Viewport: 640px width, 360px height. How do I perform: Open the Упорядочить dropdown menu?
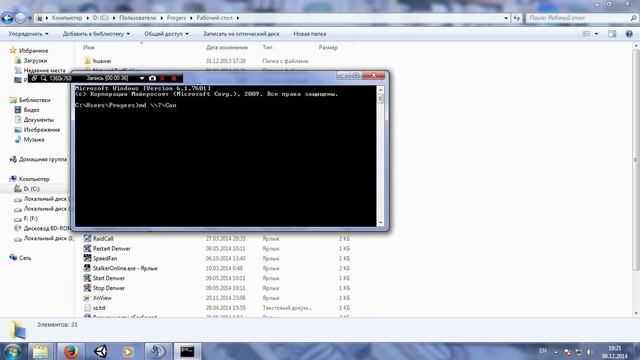[x=28, y=34]
